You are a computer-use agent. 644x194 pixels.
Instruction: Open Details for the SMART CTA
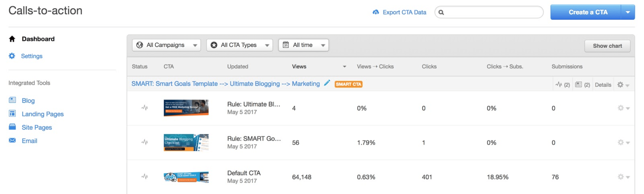tap(603, 85)
